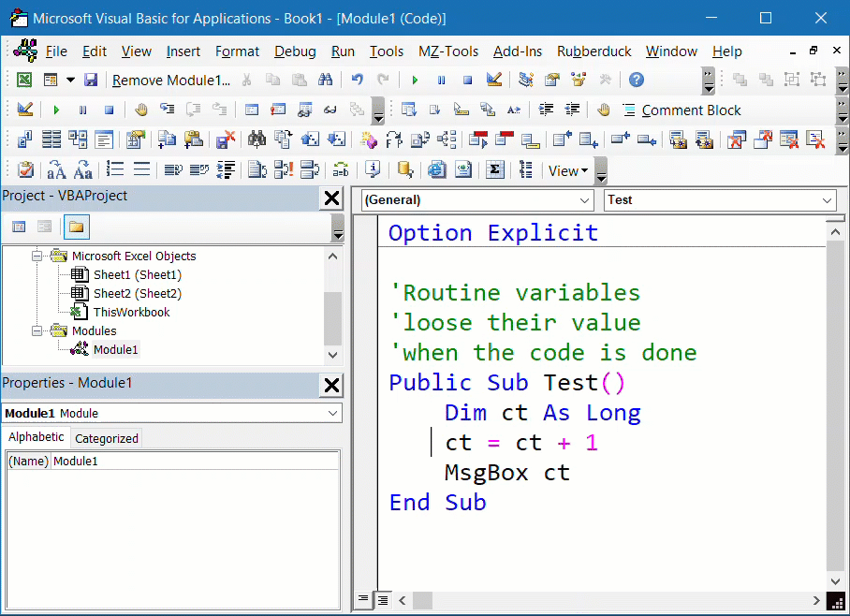Click the numbered list line numbers icon

(115, 170)
